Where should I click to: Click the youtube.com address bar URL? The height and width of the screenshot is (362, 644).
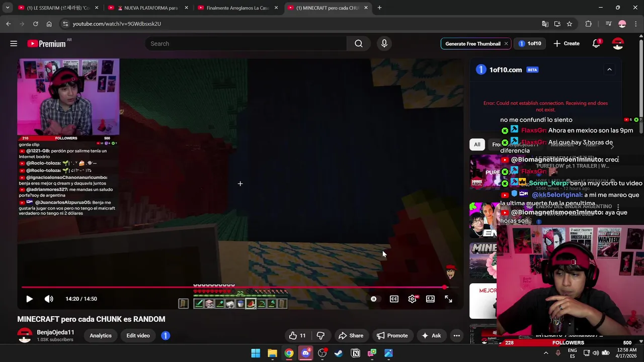click(117, 24)
